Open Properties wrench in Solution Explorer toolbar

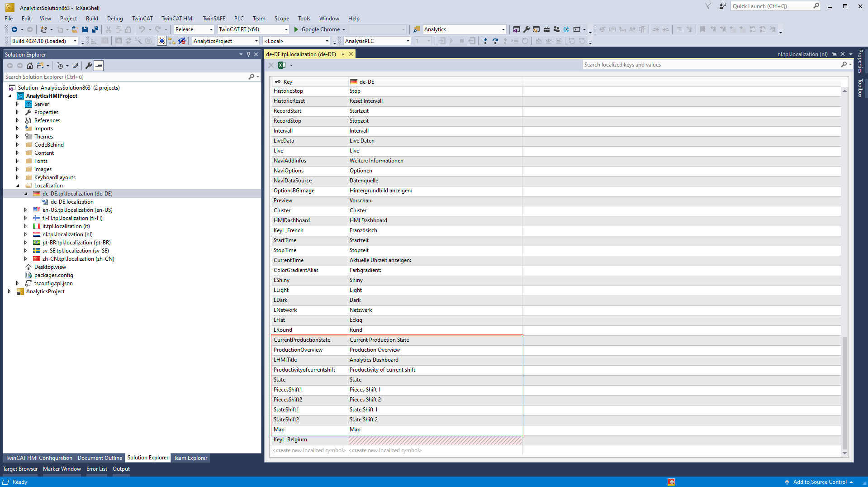89,66
